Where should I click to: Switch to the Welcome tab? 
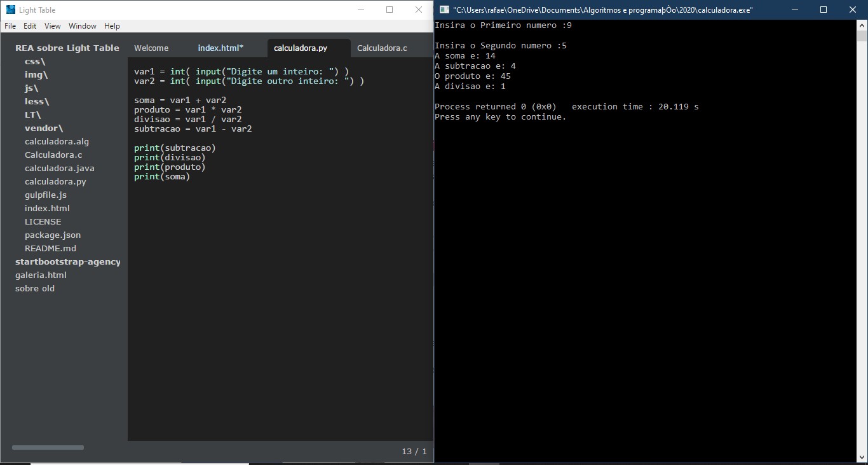(x=151, y=48)
